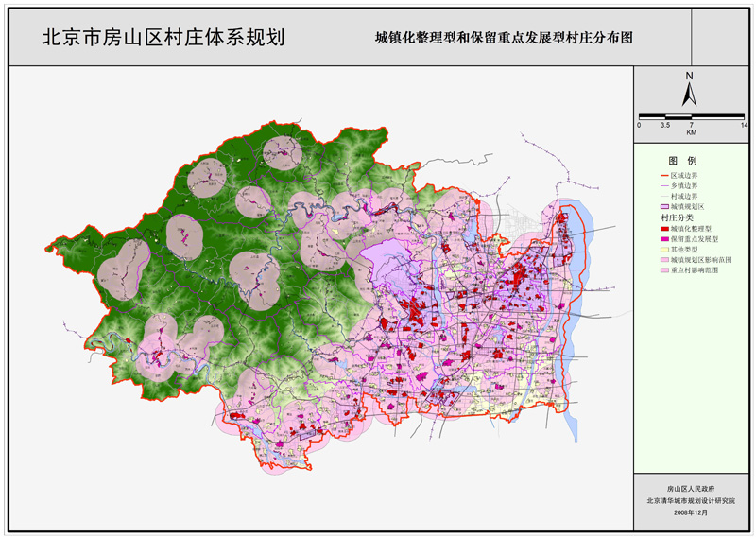Click the main title 北京市房山区村庄体系规划
The image size is (756, 538).
163,38
